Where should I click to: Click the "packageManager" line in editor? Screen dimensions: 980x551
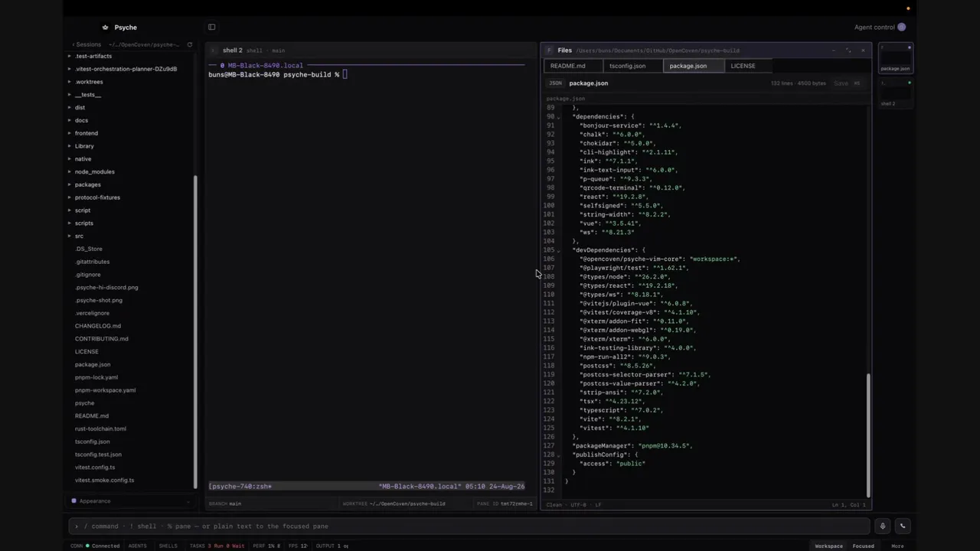[632, 445]
